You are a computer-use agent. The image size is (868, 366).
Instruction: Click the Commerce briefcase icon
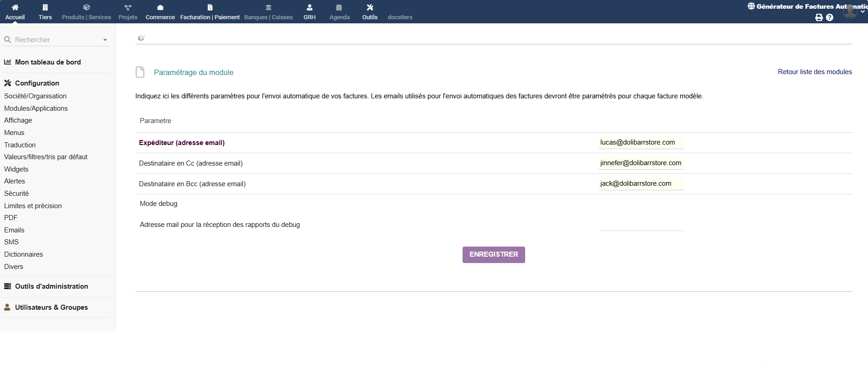[160, 7]
